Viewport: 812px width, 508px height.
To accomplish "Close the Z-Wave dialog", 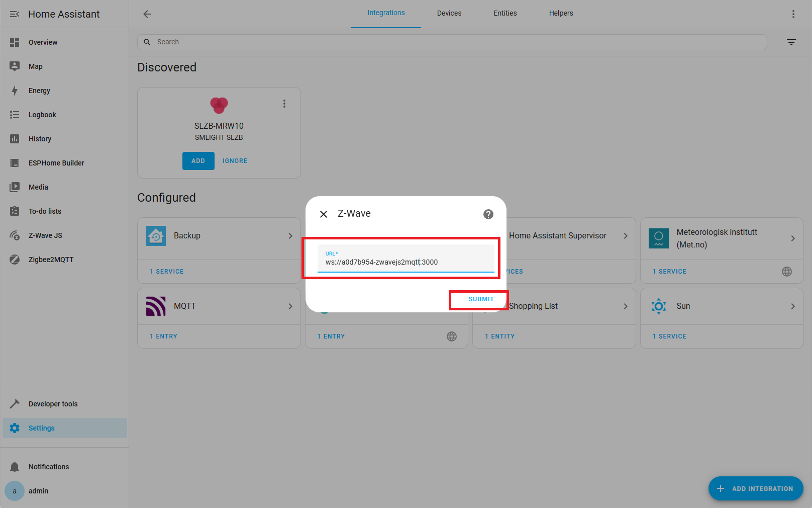I will click(x=324, y=214).
